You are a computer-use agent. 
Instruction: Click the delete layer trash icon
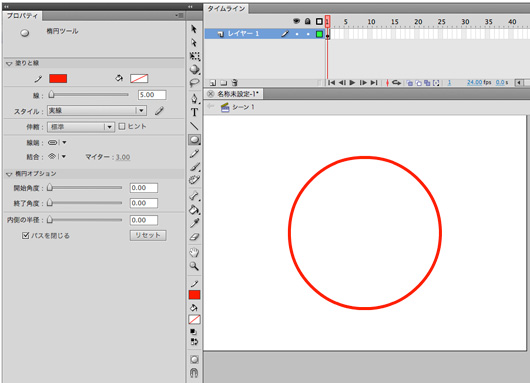tap(235, 82)
